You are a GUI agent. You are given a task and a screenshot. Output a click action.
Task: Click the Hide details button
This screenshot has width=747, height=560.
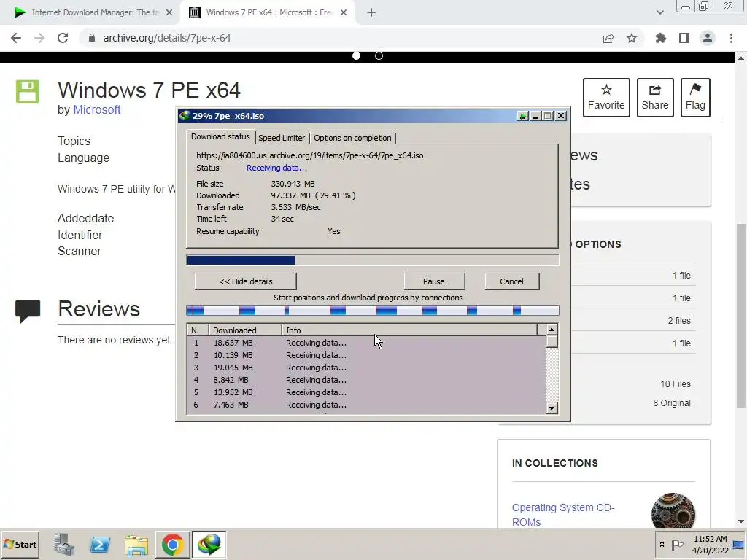point(245,281)
